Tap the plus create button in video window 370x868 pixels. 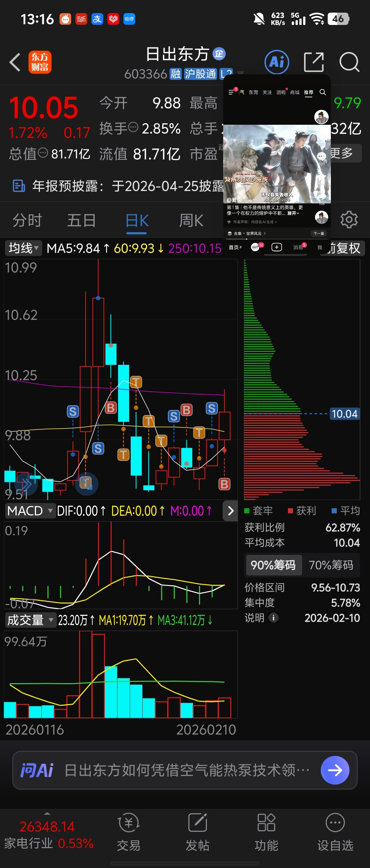coord(277,247)
